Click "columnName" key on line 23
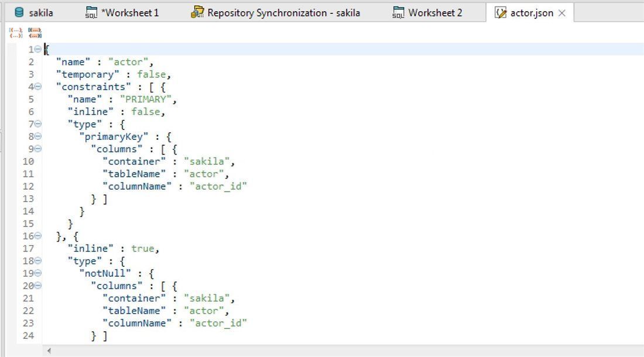 point(137,324)
